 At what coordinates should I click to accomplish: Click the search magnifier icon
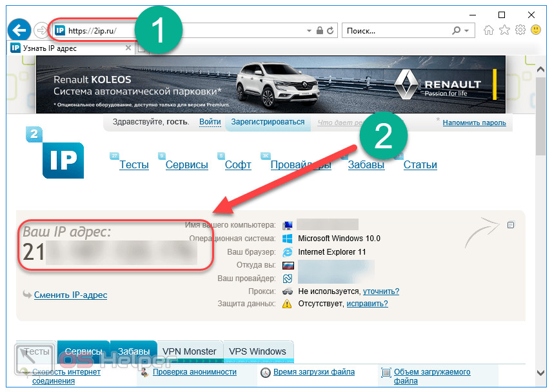(457, 30)
